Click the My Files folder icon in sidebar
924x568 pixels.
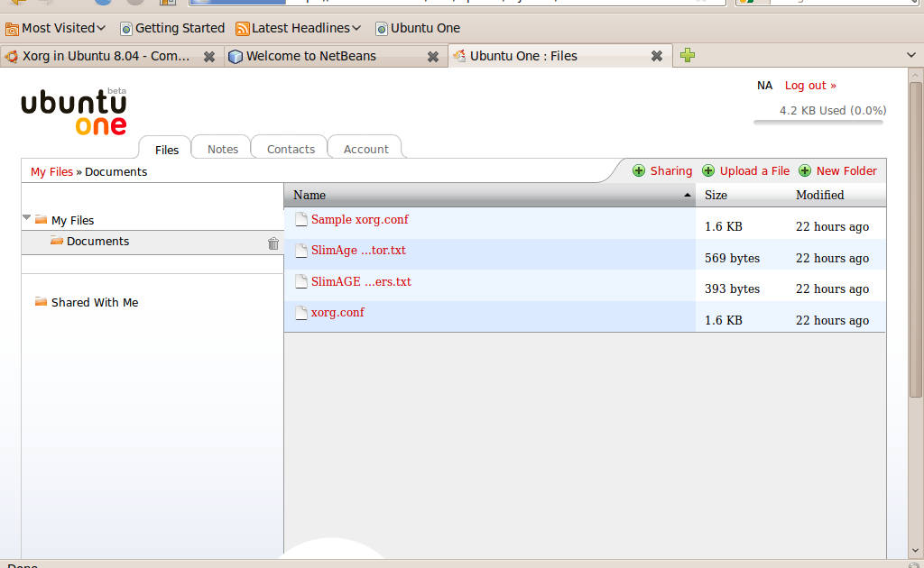click(x=41, y=220)
